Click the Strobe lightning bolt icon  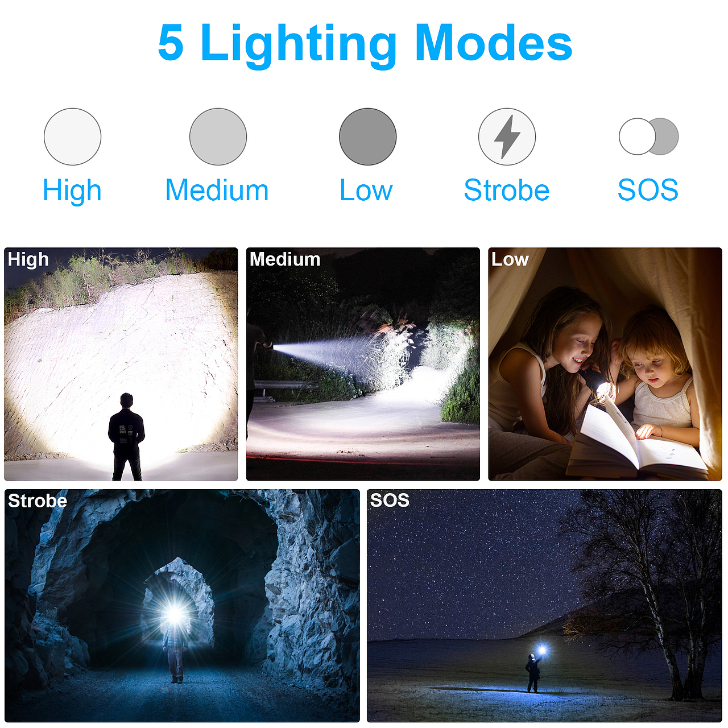click(507, 136)
